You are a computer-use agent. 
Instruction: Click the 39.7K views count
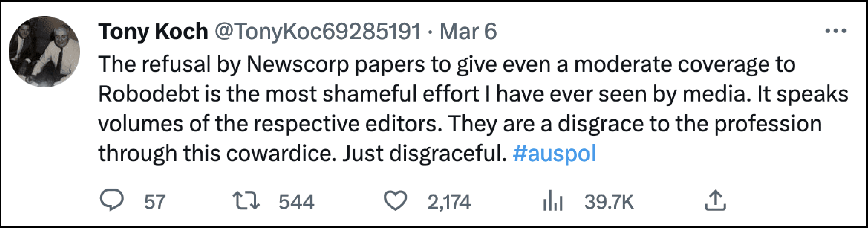(609, 202)
